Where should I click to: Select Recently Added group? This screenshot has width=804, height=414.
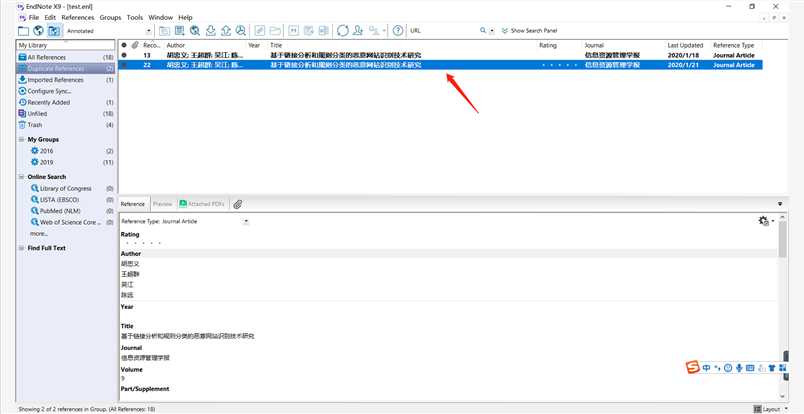click(x=66, y=103)
